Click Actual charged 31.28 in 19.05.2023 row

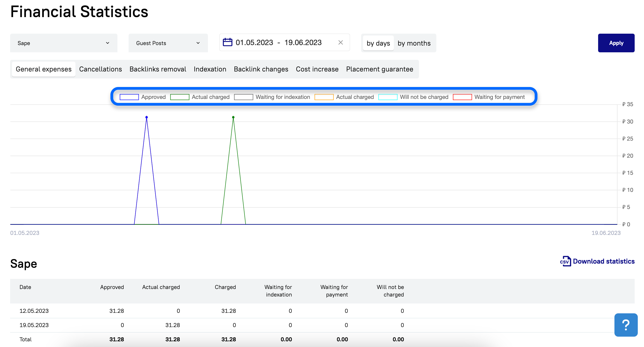[173, 325]
